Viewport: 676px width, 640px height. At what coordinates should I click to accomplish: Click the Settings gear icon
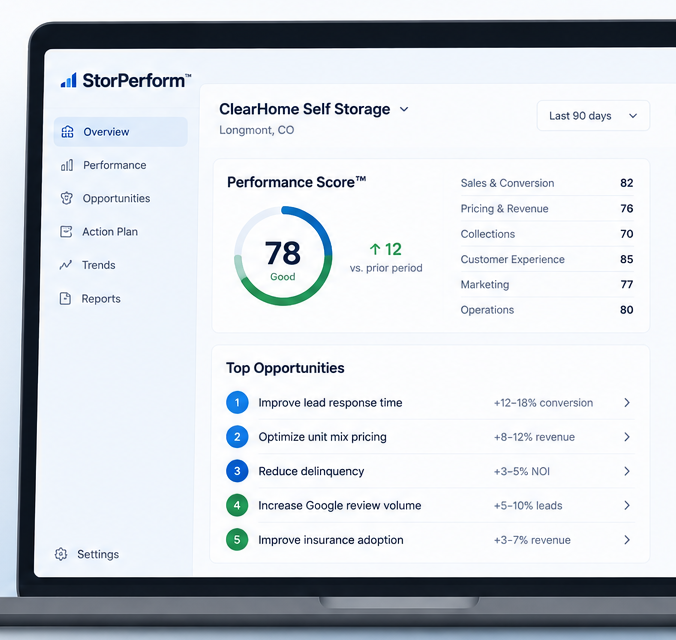(x=61, y=554)
